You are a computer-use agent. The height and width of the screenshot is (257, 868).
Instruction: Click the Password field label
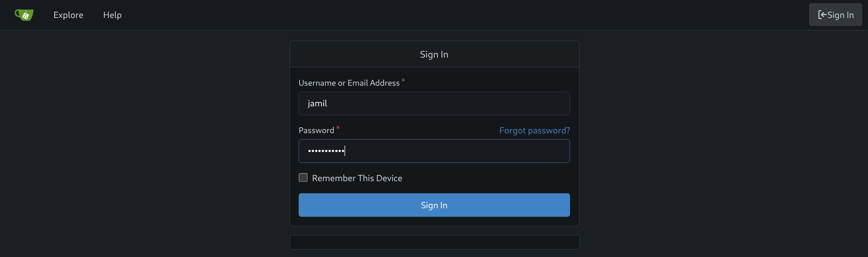click(316, 130)
